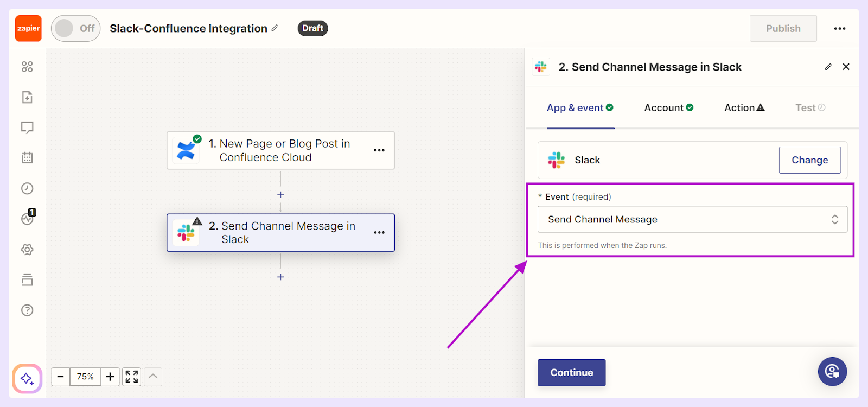Open the three-dot menu next to Publish

pos(840,29)
